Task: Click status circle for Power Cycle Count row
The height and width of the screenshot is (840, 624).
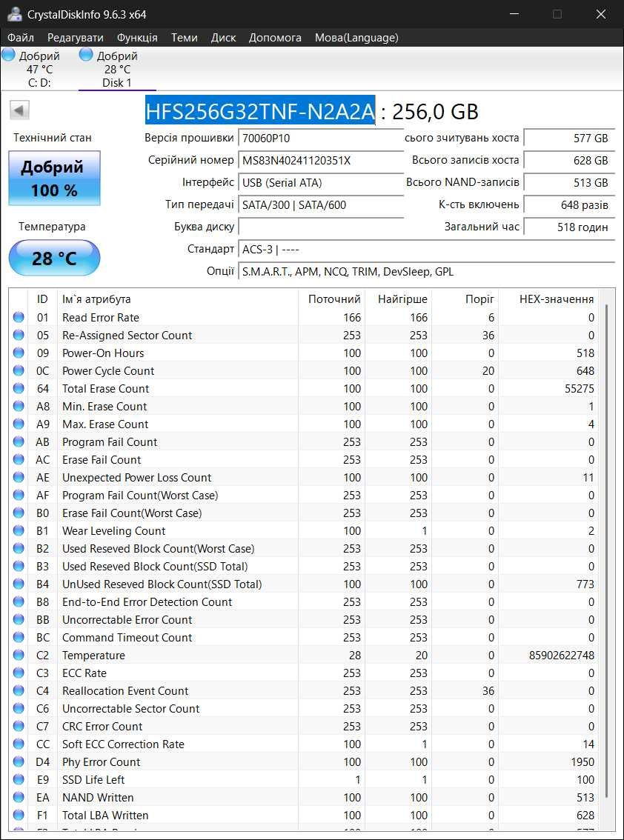Action: pyautogui.click(x=19, y=370)
